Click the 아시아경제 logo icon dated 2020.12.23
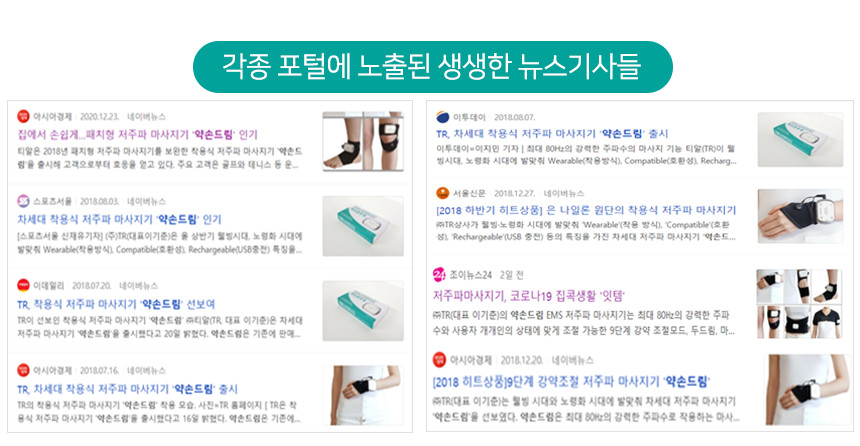860x446 pixels. (23, 116)
